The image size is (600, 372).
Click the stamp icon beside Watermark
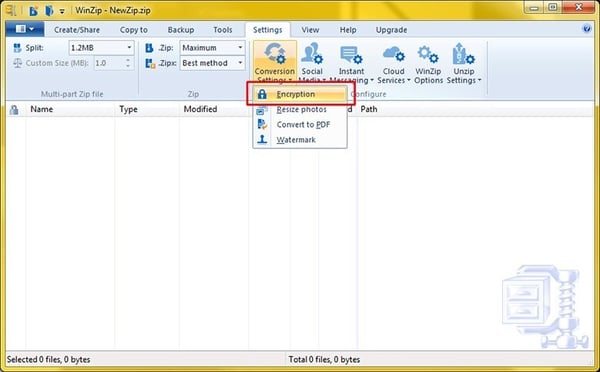click(x=262, y=139)
